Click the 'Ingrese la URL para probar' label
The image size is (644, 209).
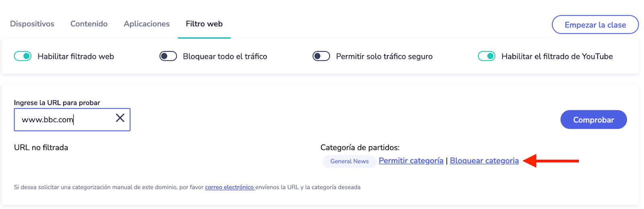(57, 103)
